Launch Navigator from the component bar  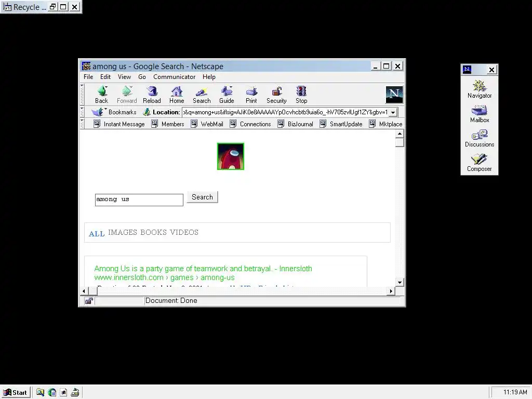(x=480, y=89)
